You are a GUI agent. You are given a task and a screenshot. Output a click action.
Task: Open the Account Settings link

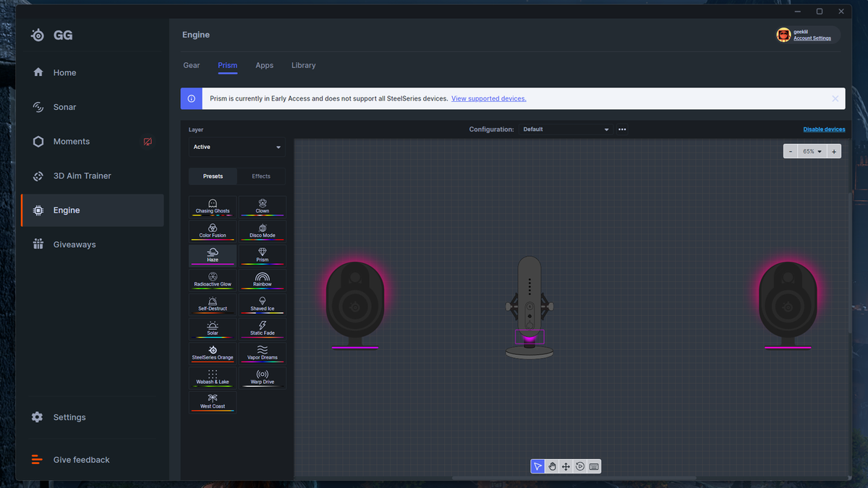(x=812, y=38)
